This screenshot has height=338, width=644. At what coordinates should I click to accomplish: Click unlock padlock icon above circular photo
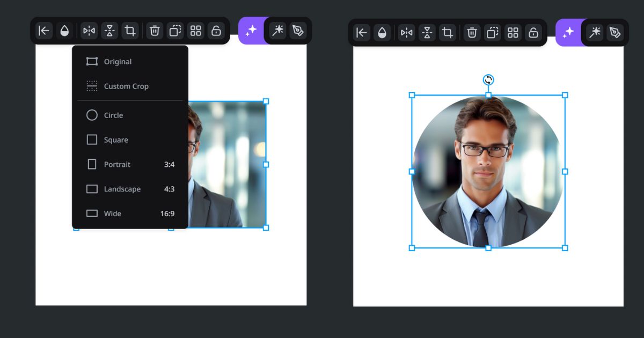click(x=533, y=33)
